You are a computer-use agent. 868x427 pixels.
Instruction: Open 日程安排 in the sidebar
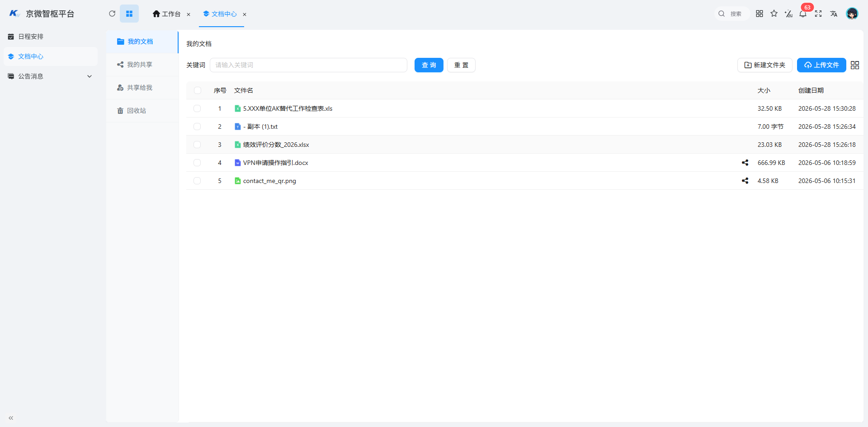point(51,37)
